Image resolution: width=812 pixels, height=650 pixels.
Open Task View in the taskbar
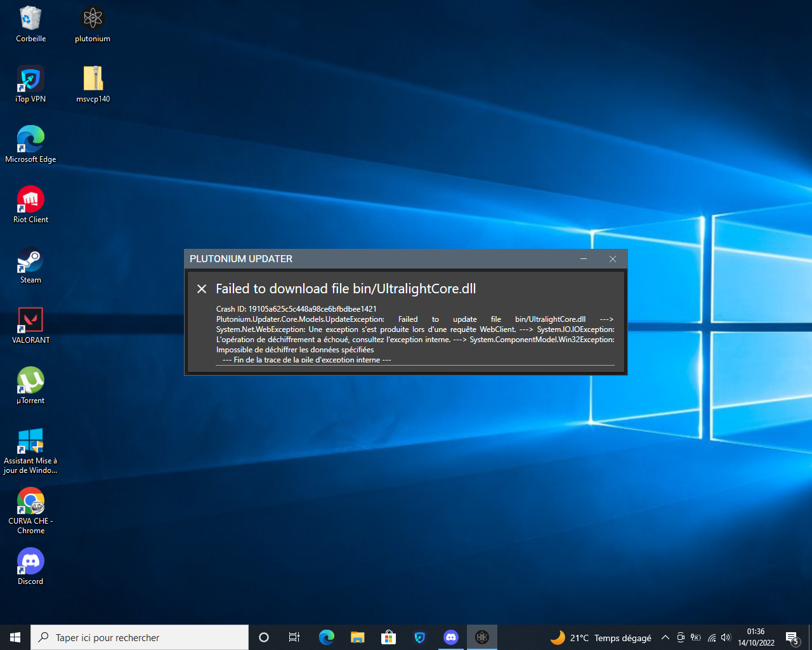294,637
